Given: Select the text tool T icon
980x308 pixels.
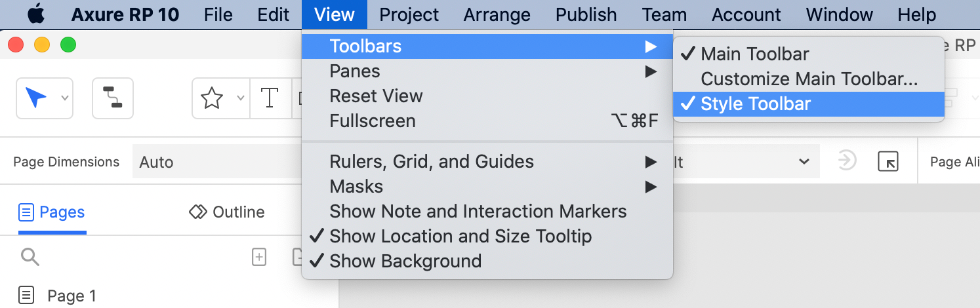Looking at the screenshot, I should (x=269, y=98).
